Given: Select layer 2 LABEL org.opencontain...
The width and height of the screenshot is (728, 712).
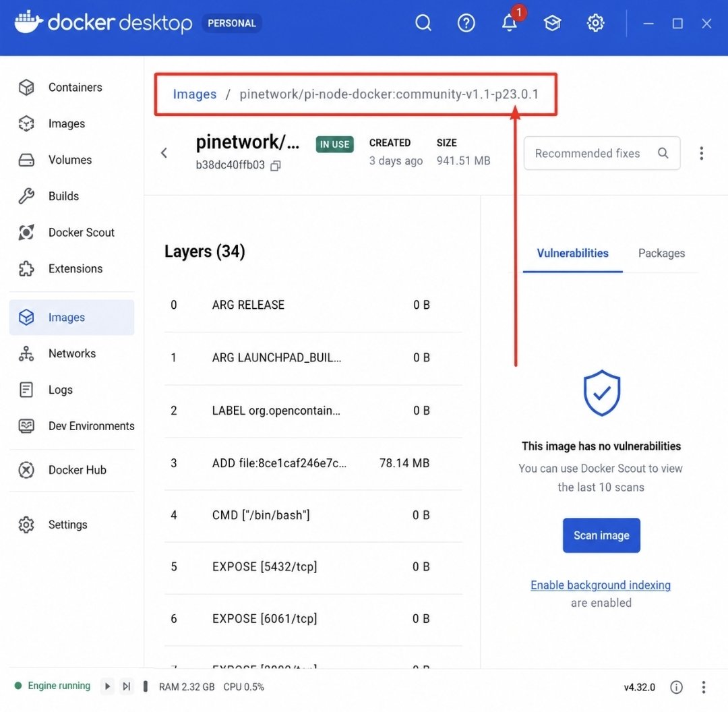Looking at the screenshot, I should (x=313, y=411).
